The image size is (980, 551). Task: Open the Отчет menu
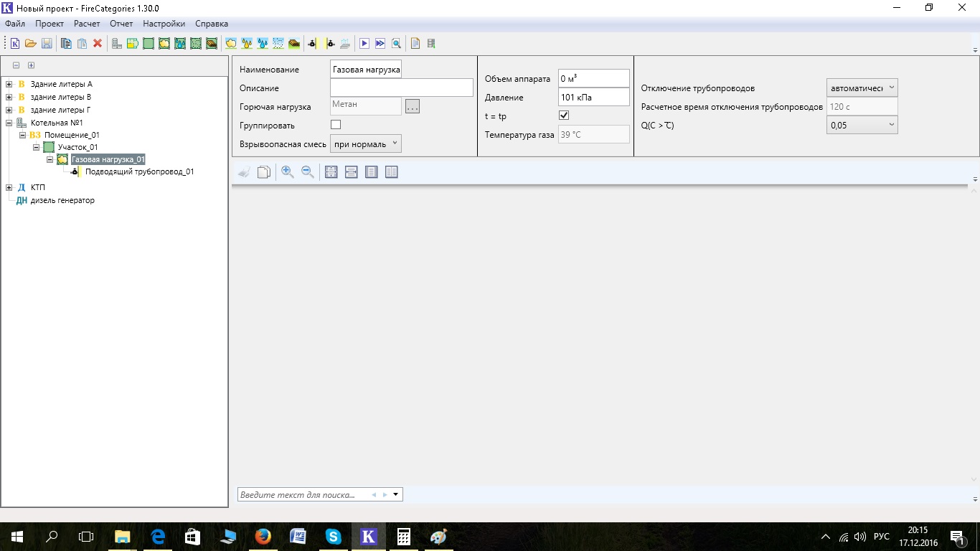pos(121,24)
